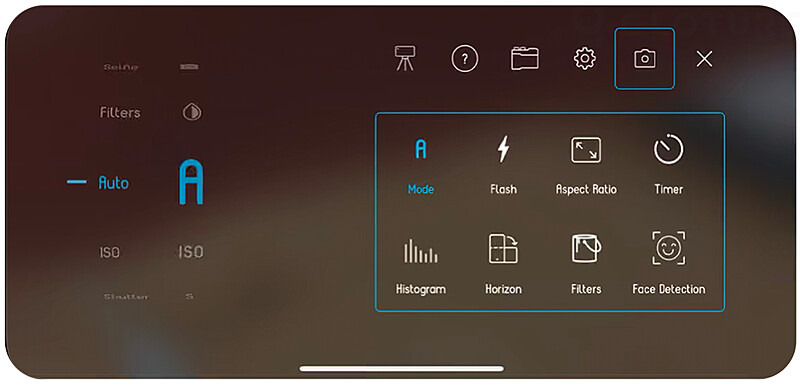Image resolution: width=800 pixels, height=385 pixels.
Task: Tap the Flash lightning bolt icon
Action: coord(504,149)
